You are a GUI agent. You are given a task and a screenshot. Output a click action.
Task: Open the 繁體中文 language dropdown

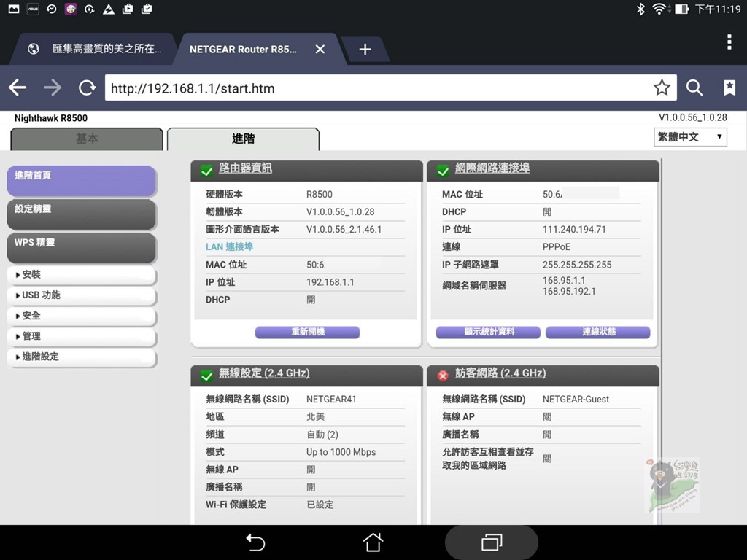(x=690, y=137)
